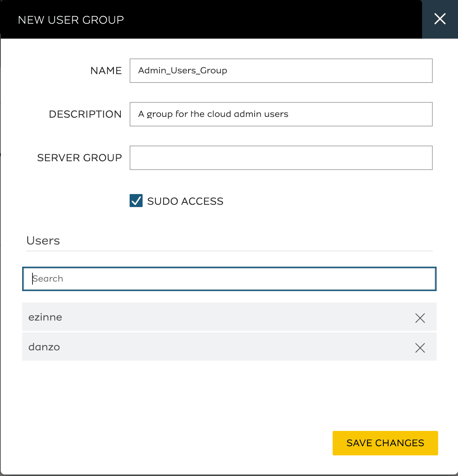The image size is (458, 476).
Task: Edit the Description text field
Action: point(281,114)
